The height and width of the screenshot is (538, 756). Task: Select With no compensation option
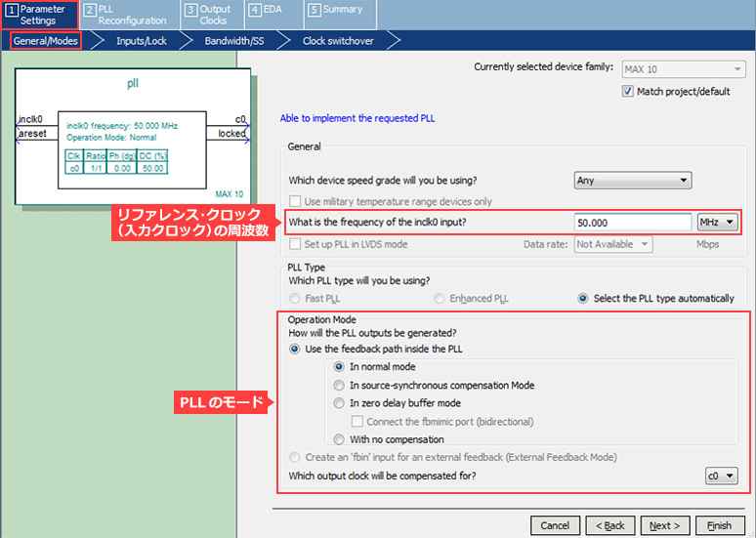(340, 440)
